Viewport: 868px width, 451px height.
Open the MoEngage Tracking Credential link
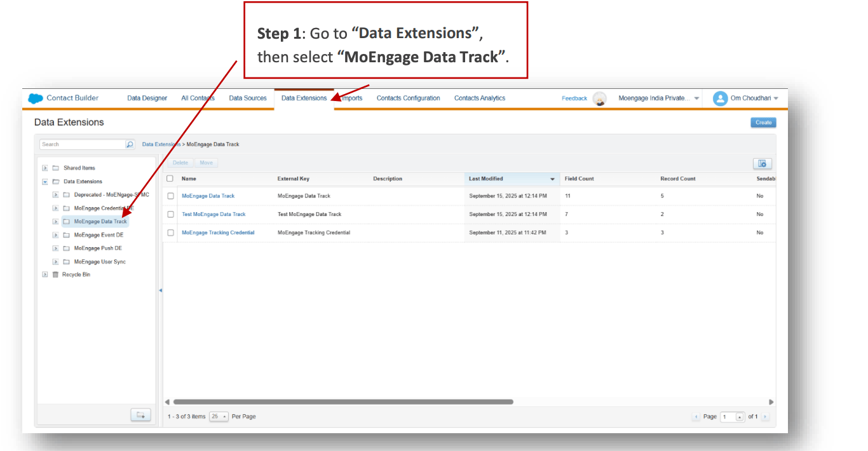(218, 232)
